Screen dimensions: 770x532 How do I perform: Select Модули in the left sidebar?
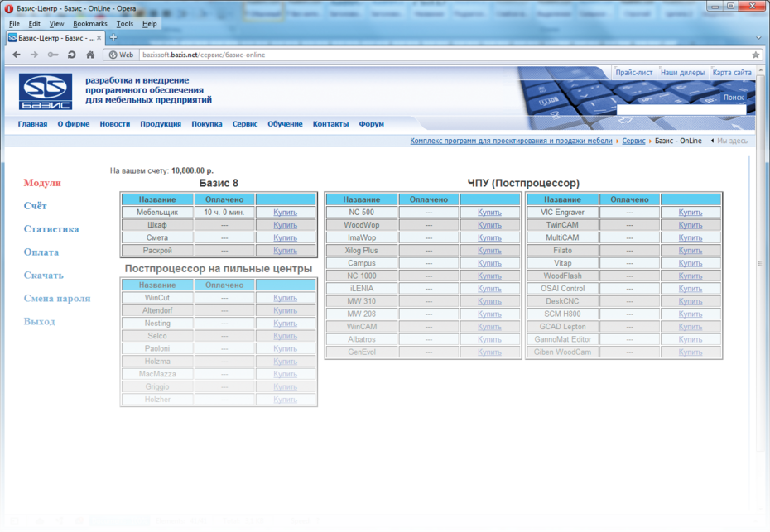42,183
